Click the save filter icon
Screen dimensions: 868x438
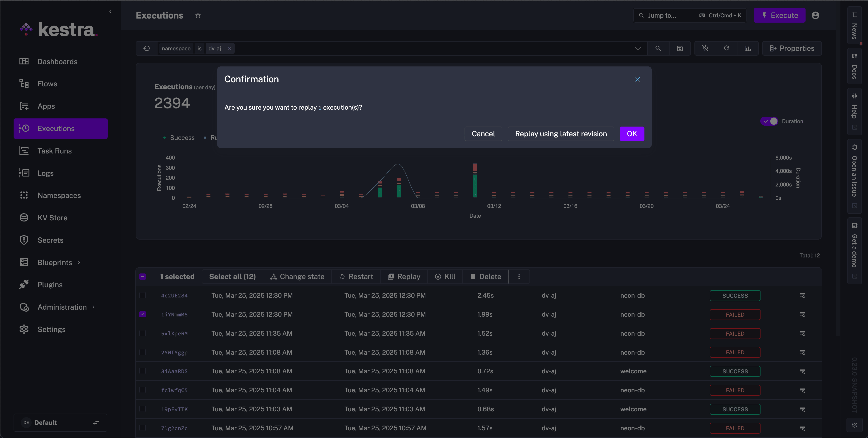point(680,49)
